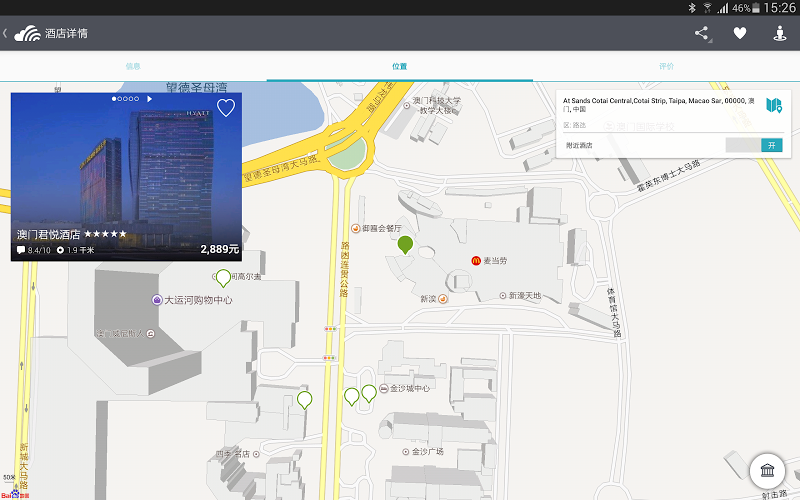Tap the share icon in the header

point(702,33)
